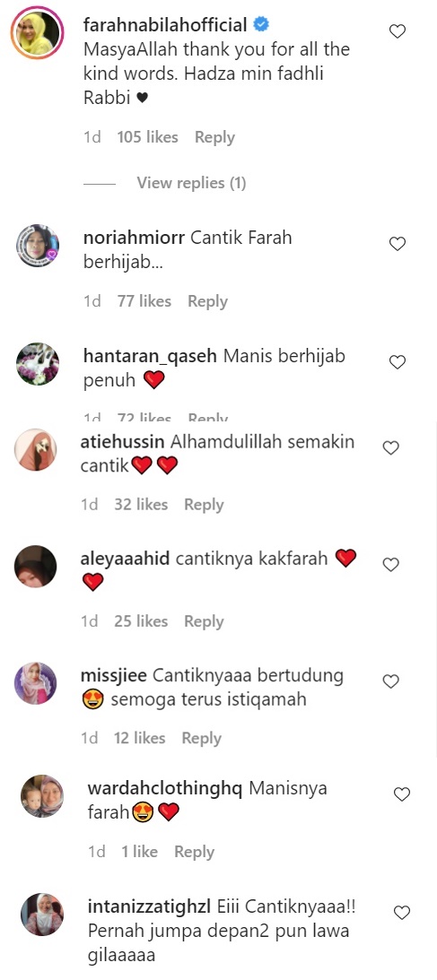Viewport: 437px width, 980px height.
Task: Like noriahmiorr's comment using the heart
Action: pos(398,244)
